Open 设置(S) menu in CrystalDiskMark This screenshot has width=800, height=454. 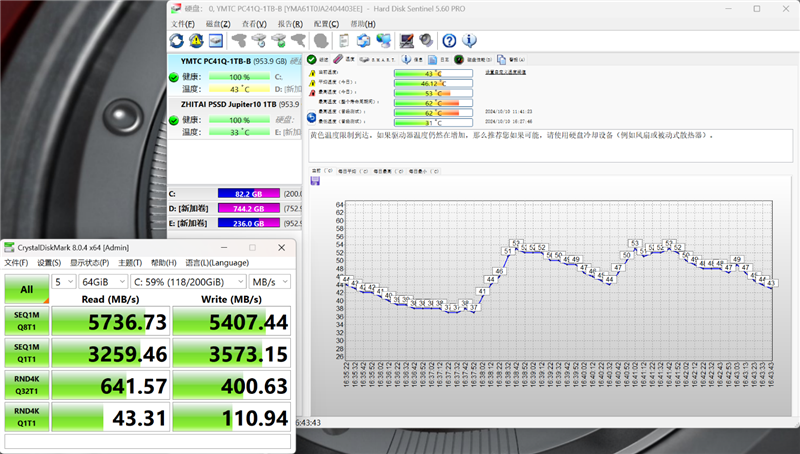[49, 263]
